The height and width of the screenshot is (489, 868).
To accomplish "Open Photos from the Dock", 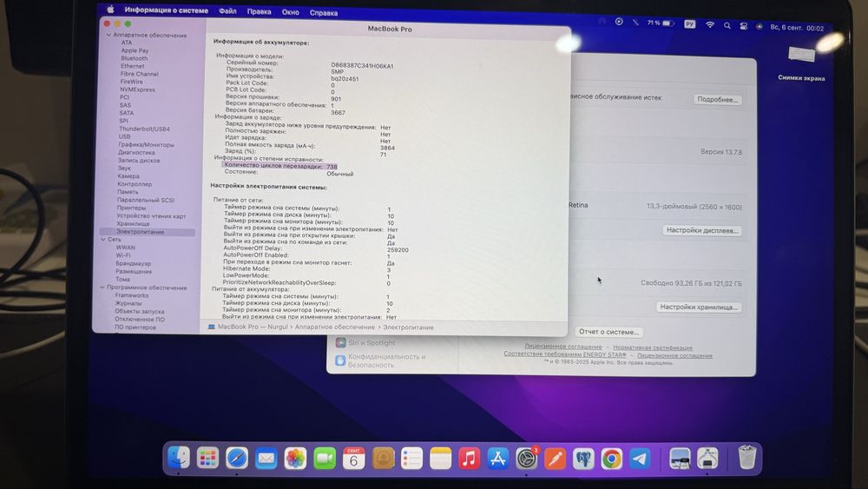I will point(295,459).
